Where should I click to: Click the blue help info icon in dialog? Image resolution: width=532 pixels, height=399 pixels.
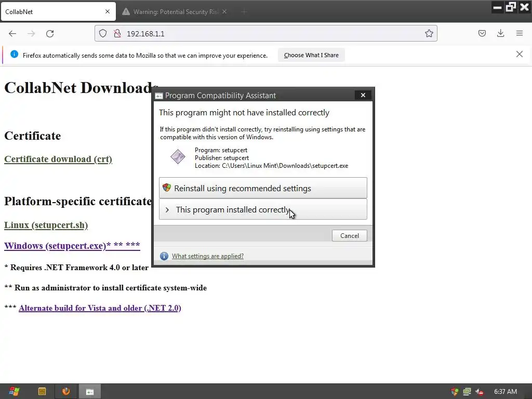[x=164, y=256]
